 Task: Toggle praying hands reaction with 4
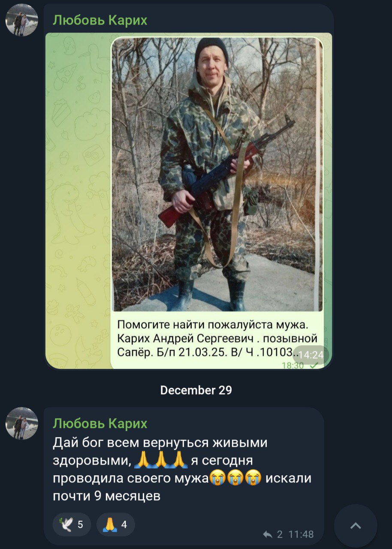click(116, 525)
